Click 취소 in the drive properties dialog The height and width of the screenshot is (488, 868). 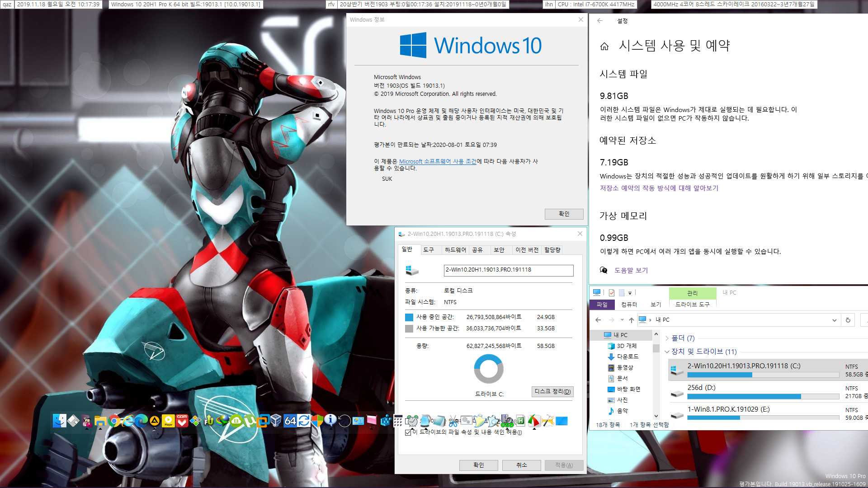(x=522, y=465)
